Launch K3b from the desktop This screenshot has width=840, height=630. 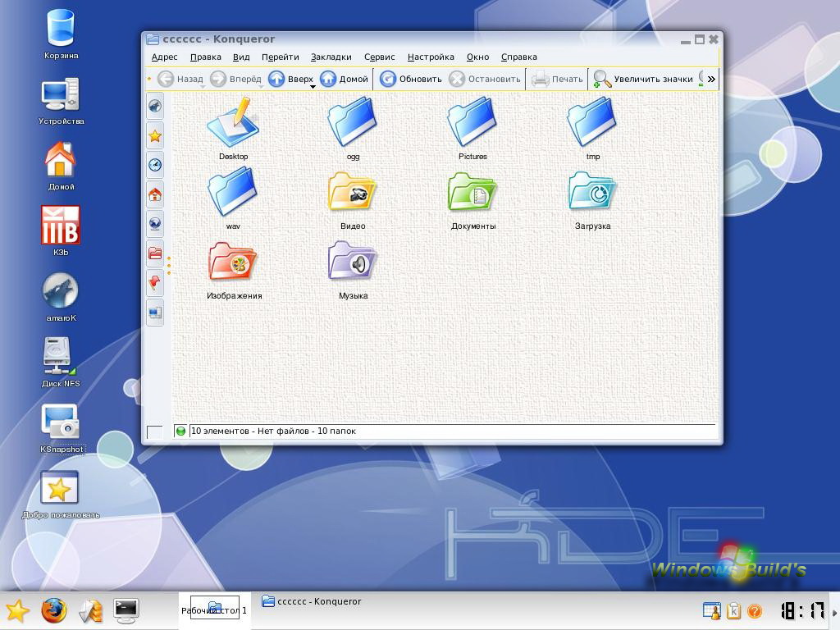click(x=61, y=231)
